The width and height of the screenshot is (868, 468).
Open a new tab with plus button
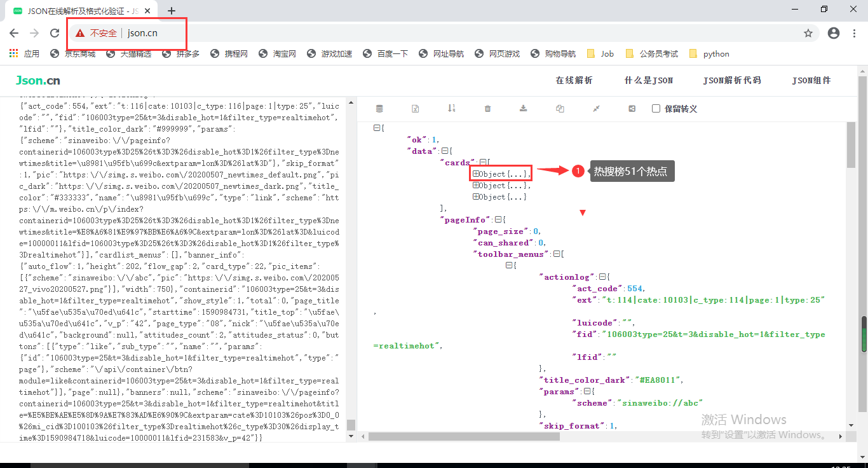[172, 11]
